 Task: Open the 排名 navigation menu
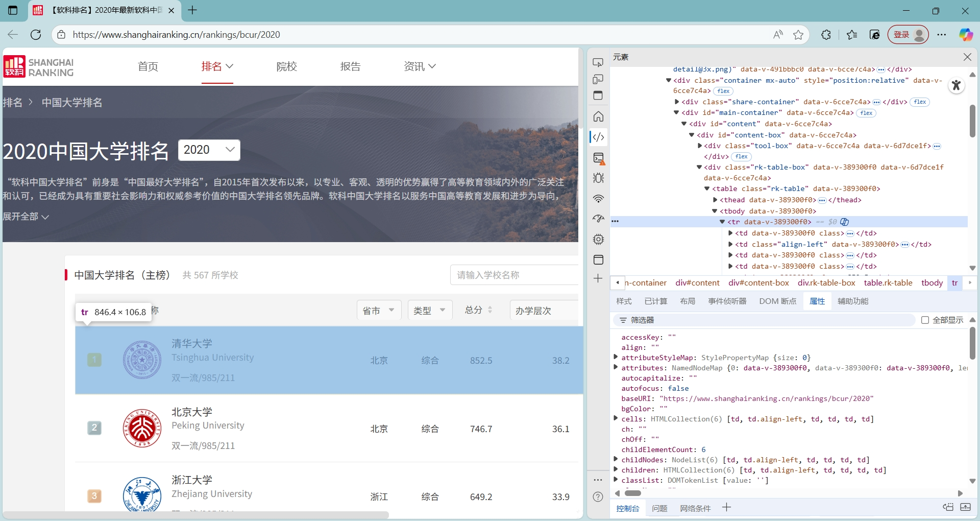click(x=217, y=66)
